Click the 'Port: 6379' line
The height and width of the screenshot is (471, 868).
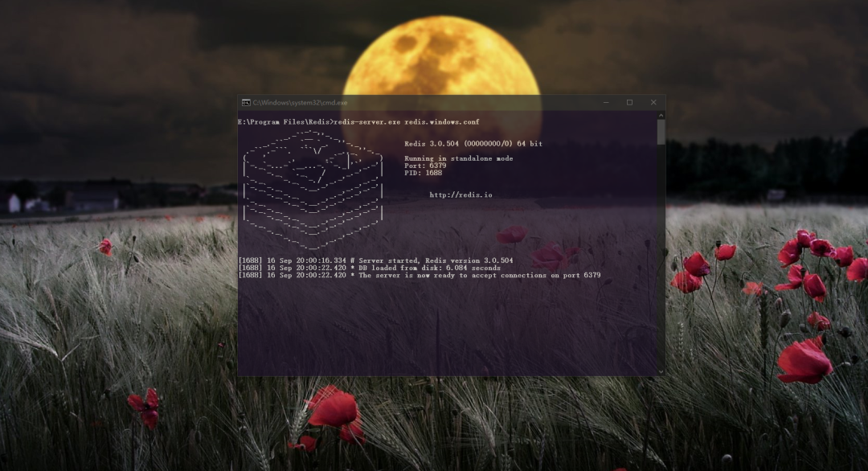click(x=425, y=166)
